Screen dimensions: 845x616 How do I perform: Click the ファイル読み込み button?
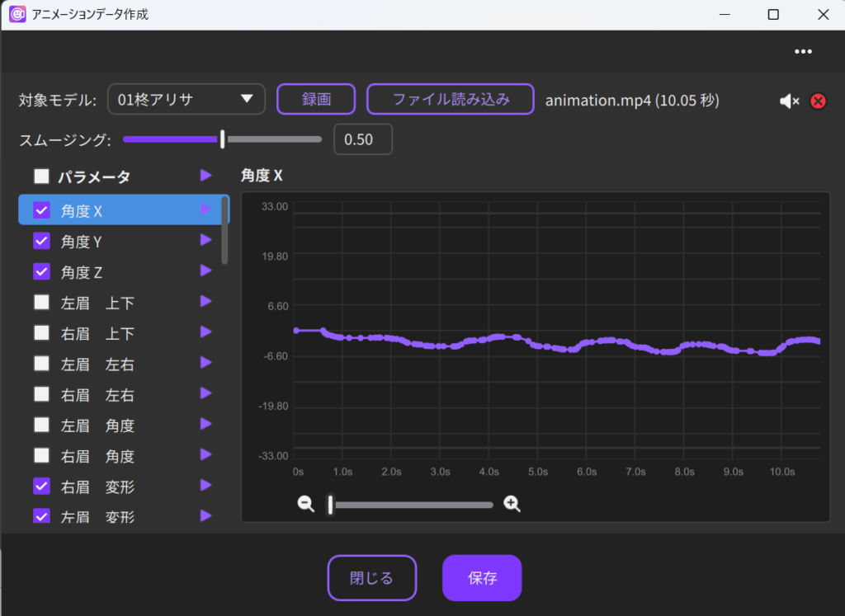[x=451, y=100]
